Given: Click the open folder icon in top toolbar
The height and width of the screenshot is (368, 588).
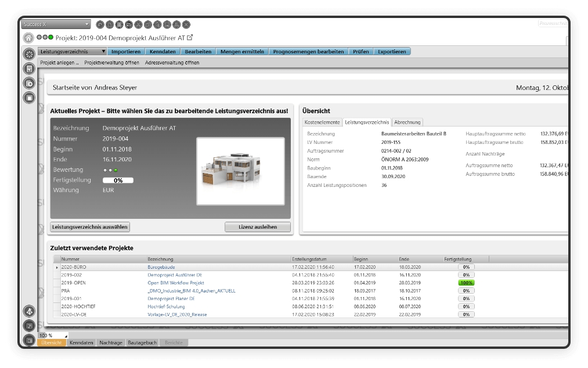Looking at the screenshot, I should coord(129,25).
